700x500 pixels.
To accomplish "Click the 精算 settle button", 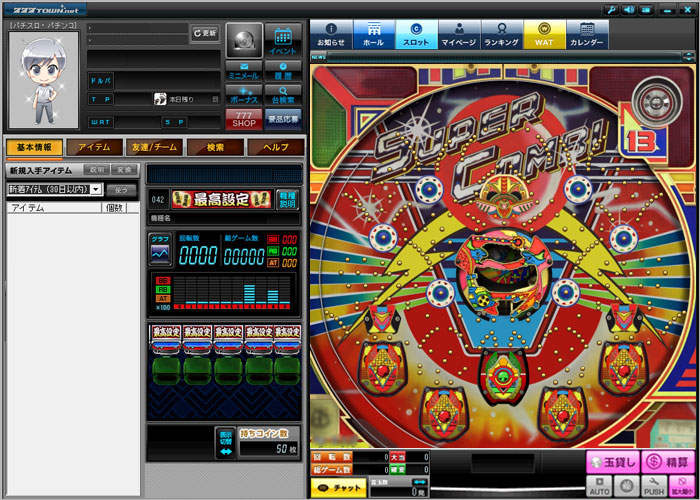I will (x=666, y=461).
